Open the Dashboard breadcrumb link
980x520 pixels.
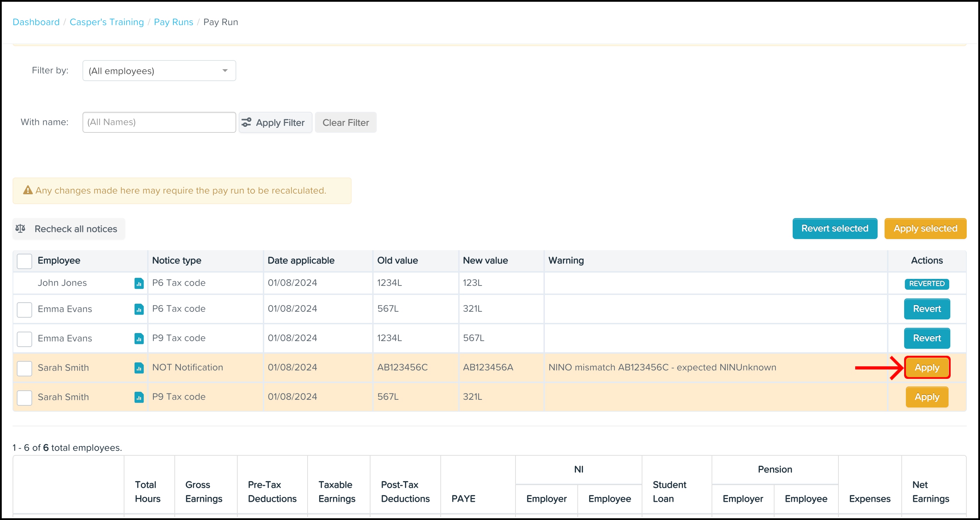(x=36, y=22)
